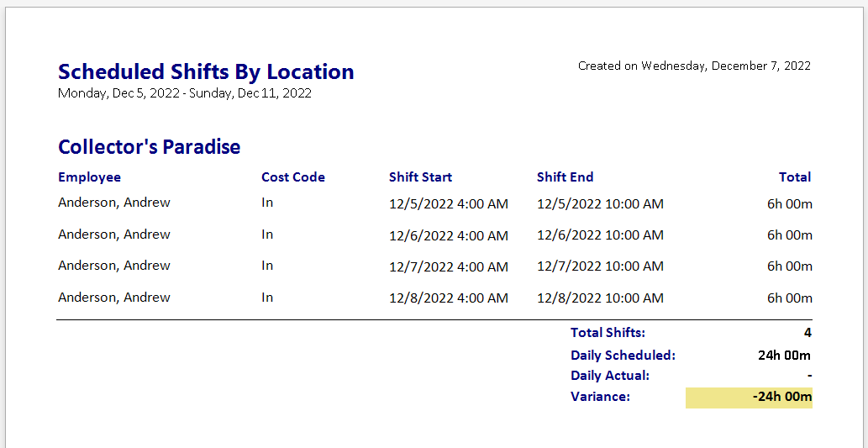Click the highlighted variance value "-24h 00m"
The height and width of the screenshot is (448, 868).
(781, 397)
